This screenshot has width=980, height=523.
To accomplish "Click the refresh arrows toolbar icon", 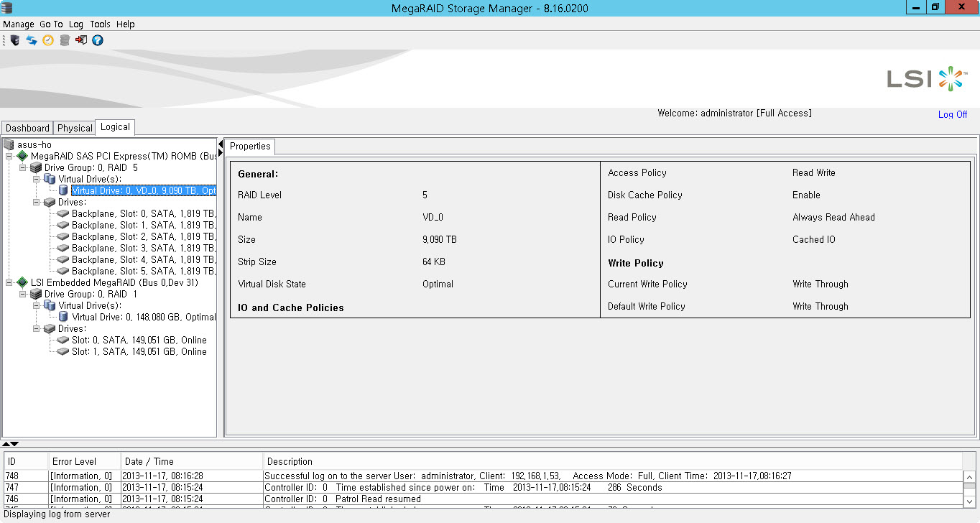I will 32,40.
